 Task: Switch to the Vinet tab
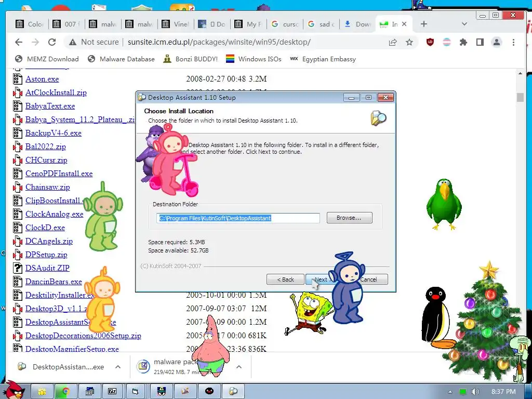coord(176,24)
